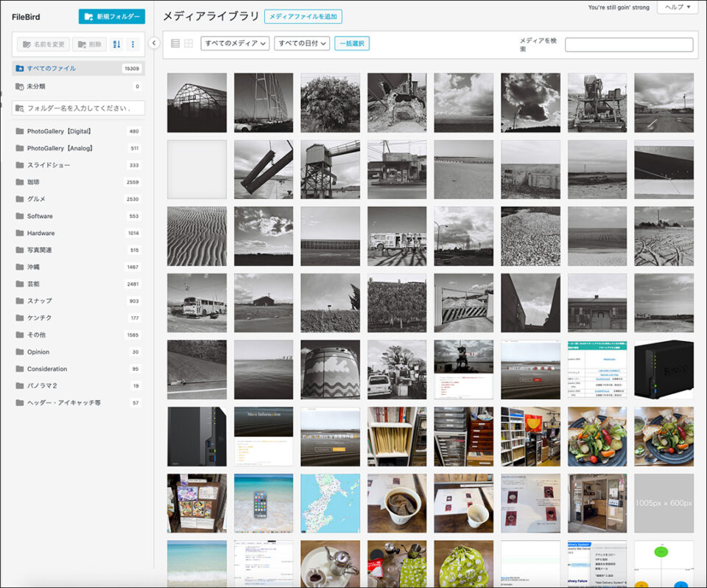Create a folder with 新規フォルダー
Screen dimensions: 707x588
112,17
